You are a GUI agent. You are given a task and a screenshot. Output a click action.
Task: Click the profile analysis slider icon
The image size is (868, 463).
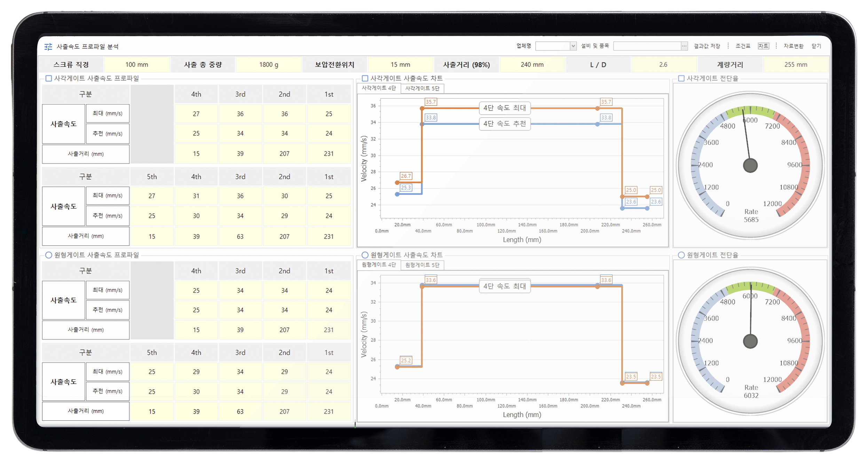(x=48, y=47)
